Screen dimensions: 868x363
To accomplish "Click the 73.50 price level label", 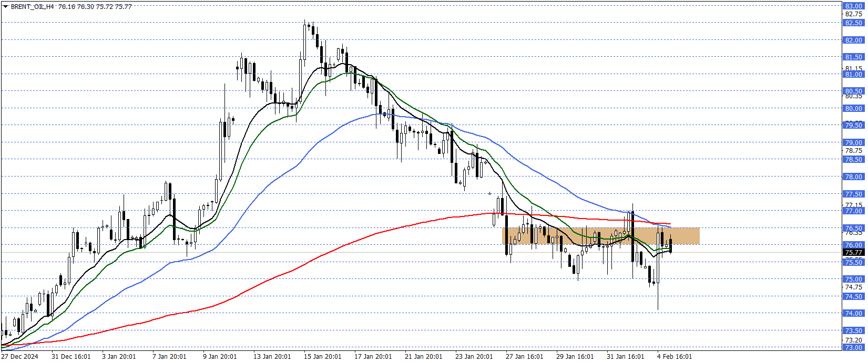I will [x=853, y=330].
